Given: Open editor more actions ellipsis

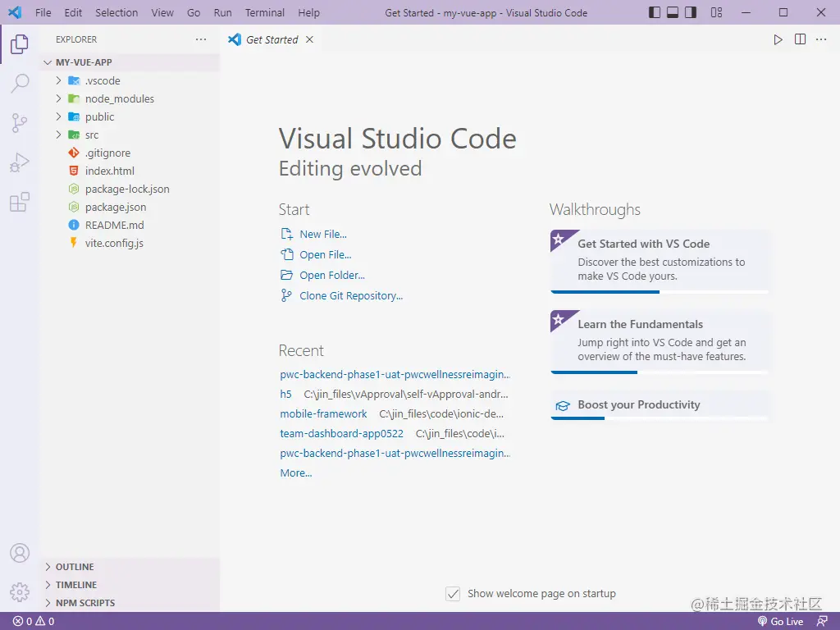Looking at the screenshot, I should pos(820,39).
